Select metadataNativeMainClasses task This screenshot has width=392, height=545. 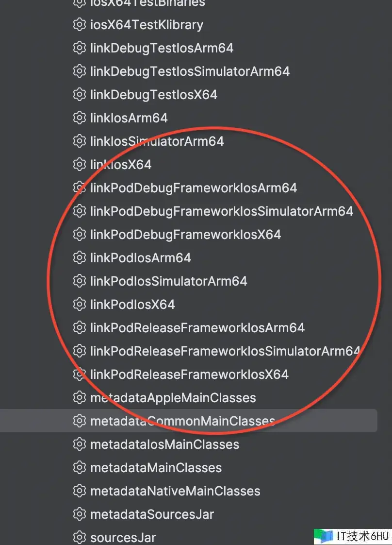pos(175,491)
